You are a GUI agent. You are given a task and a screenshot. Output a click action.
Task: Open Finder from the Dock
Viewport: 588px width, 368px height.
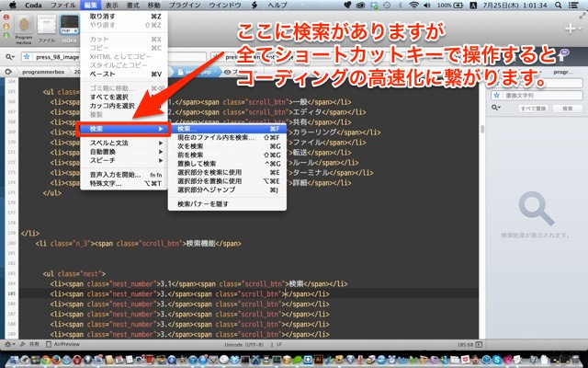(15, 360)
